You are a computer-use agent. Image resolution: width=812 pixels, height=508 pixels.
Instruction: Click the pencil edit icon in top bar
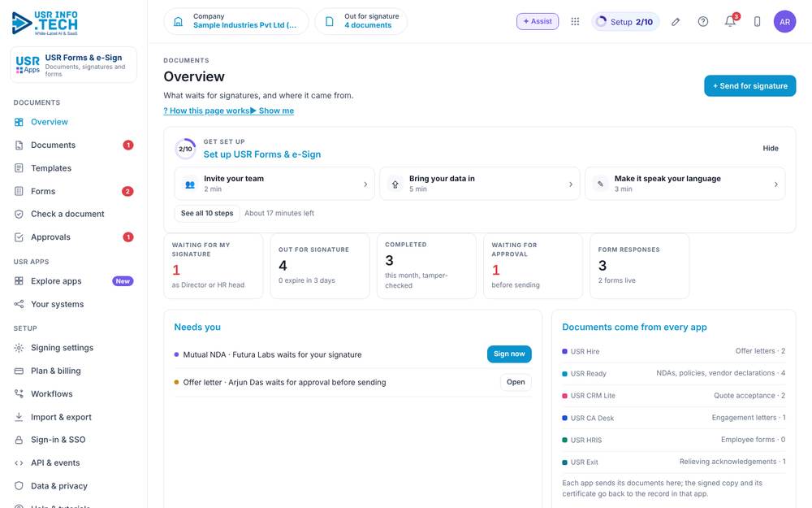point(676,22)
